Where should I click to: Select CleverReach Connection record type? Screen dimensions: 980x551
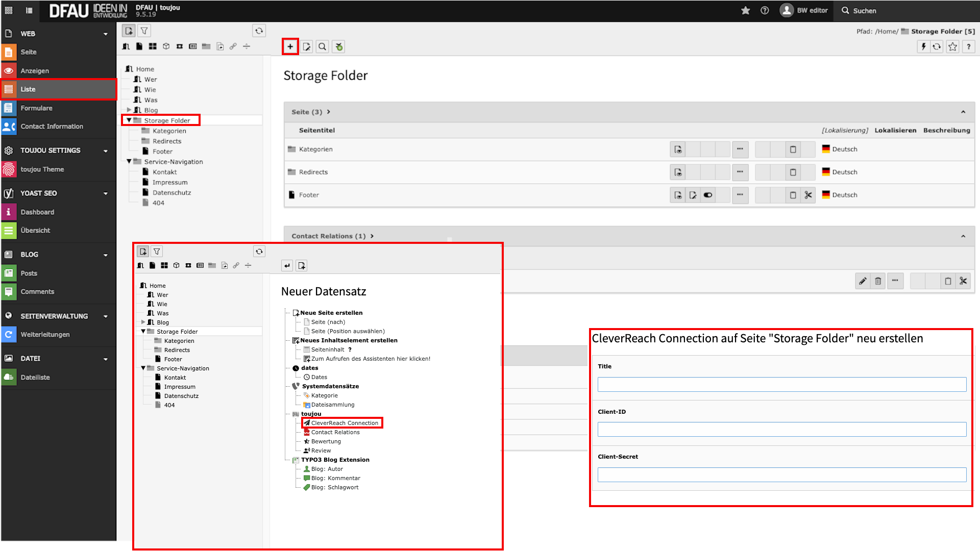pyautogui.click(x=345, y=423)
